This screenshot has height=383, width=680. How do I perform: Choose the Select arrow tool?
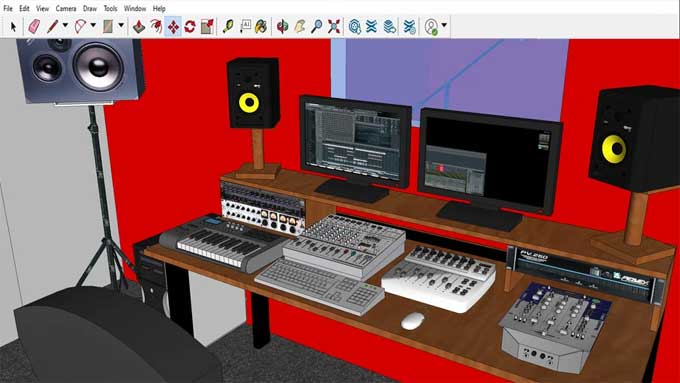(13, 27)
